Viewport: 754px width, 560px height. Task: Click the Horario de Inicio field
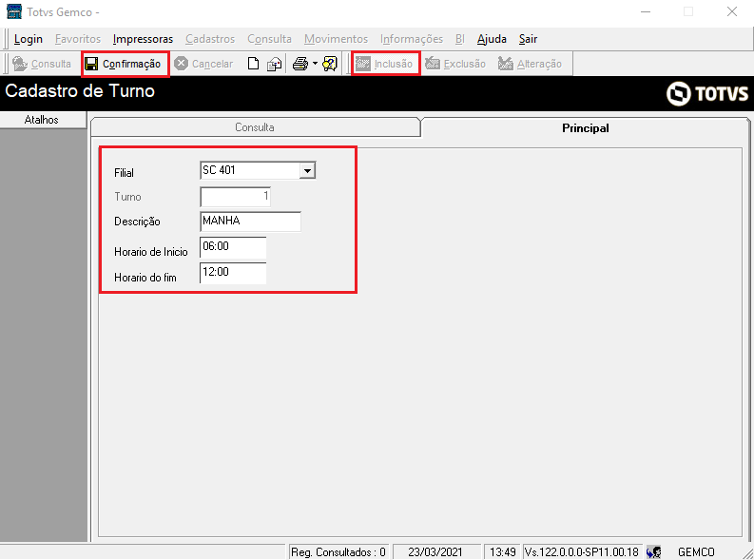233,247
